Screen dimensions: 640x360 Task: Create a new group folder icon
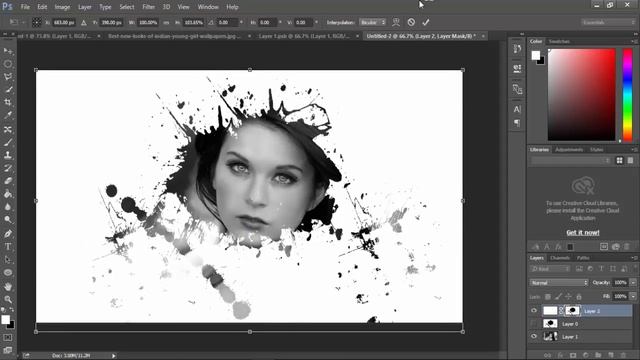click(598, 356)
